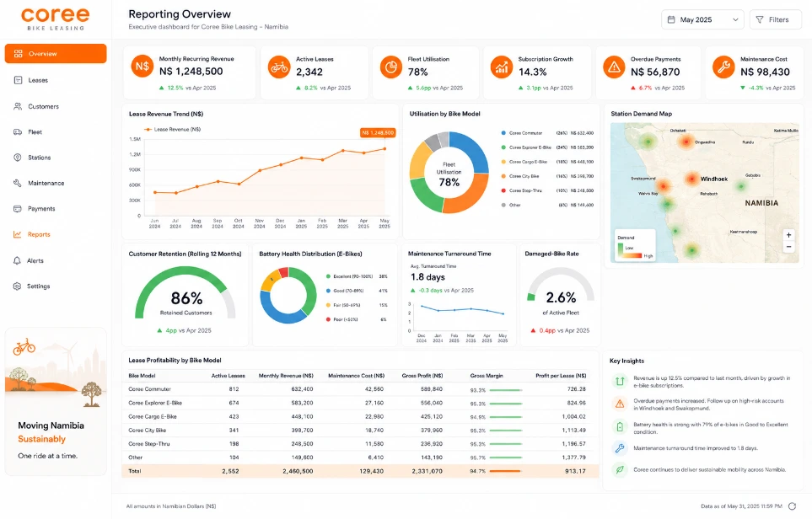
Task: Click the Payments card icon
Action: (18, 209)
